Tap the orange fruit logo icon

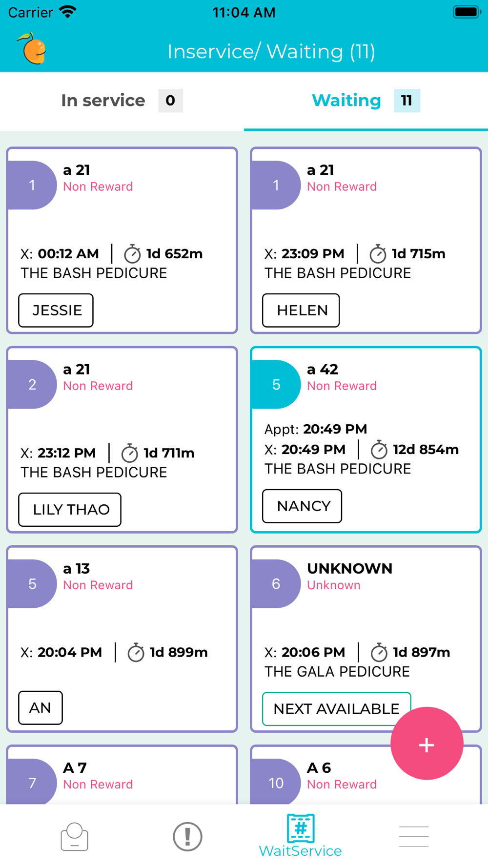pos(33,49)
